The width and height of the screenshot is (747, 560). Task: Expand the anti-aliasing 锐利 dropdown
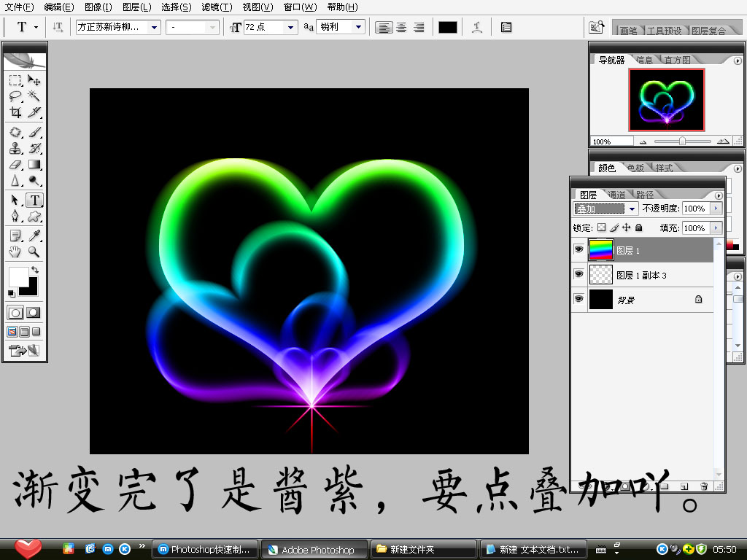[358, 27]
